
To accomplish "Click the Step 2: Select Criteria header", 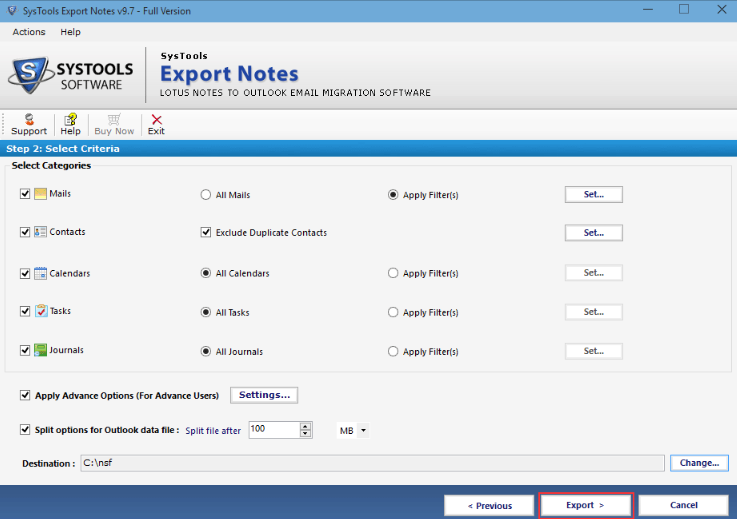I will [63, 149].
